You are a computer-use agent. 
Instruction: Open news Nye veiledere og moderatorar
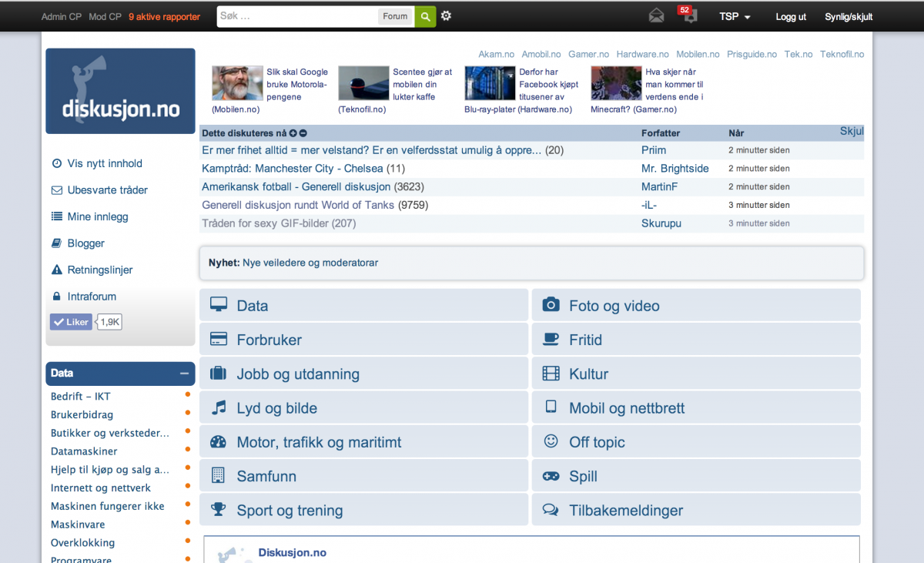(x=310, y=263)
